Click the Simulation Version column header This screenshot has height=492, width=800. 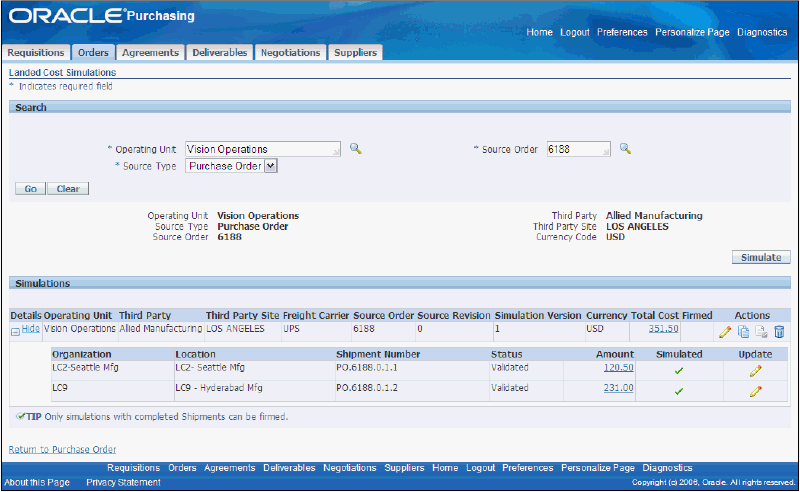point(538,315)
